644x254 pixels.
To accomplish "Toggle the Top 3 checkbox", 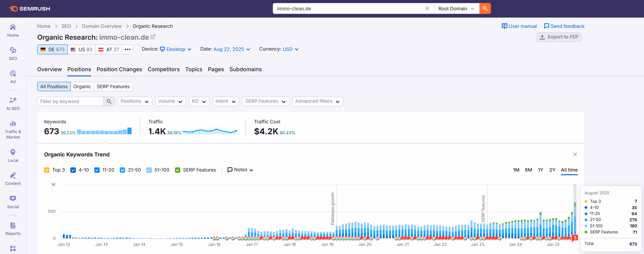I will point(47,170).
